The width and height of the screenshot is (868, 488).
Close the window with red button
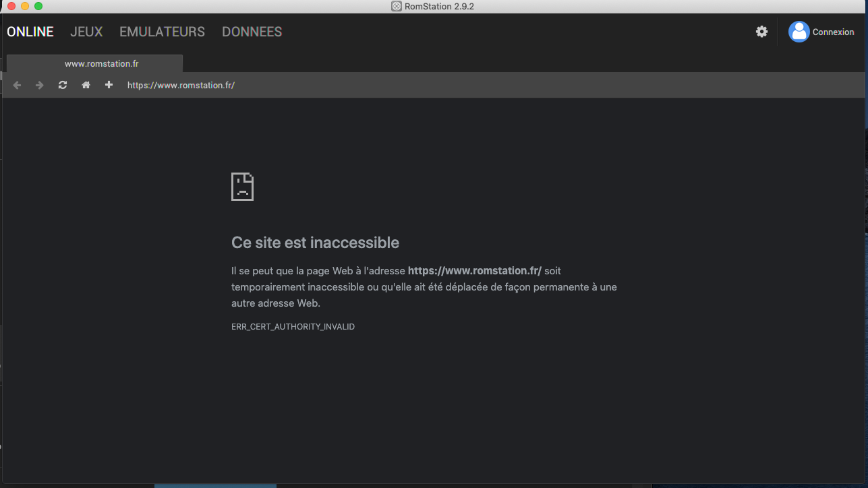[11, 6]
